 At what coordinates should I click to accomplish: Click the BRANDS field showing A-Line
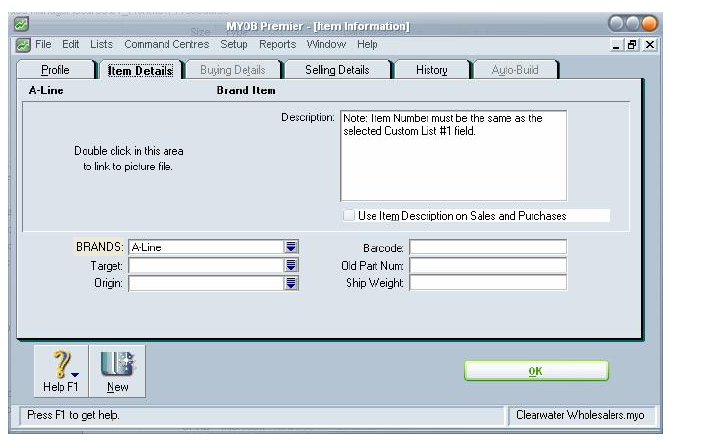206,247
